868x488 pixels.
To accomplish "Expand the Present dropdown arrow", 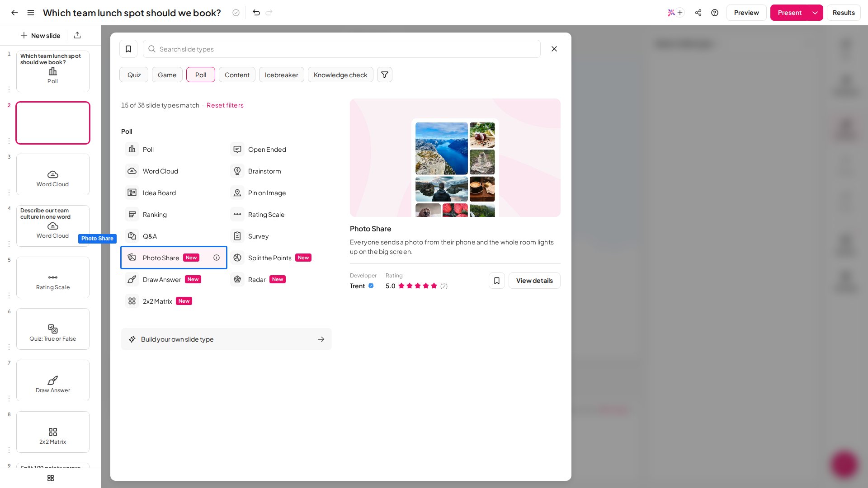I will click(x=815, y=13).
